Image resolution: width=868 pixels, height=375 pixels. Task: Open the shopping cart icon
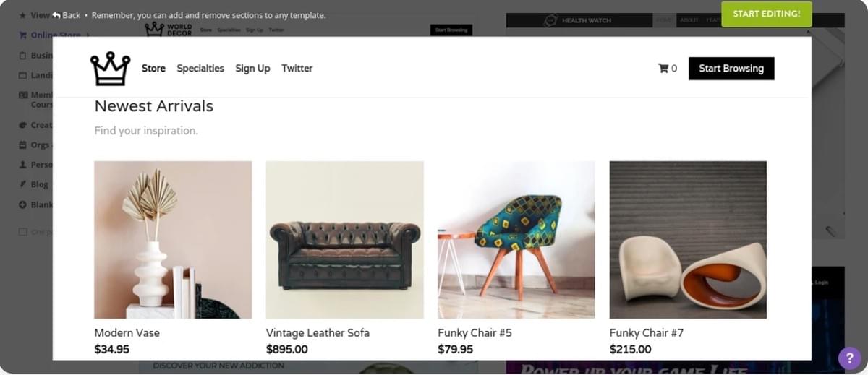point(663,69)
